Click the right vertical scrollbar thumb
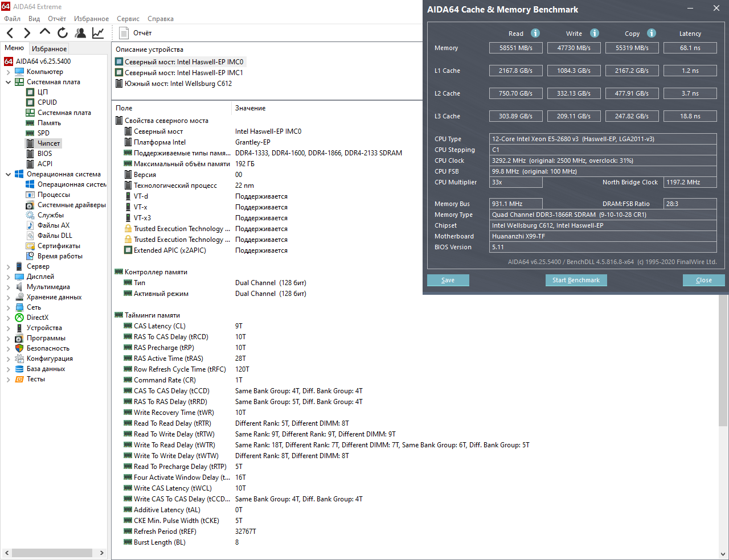This screenshot has height=560, width=729. click(723, 360)
